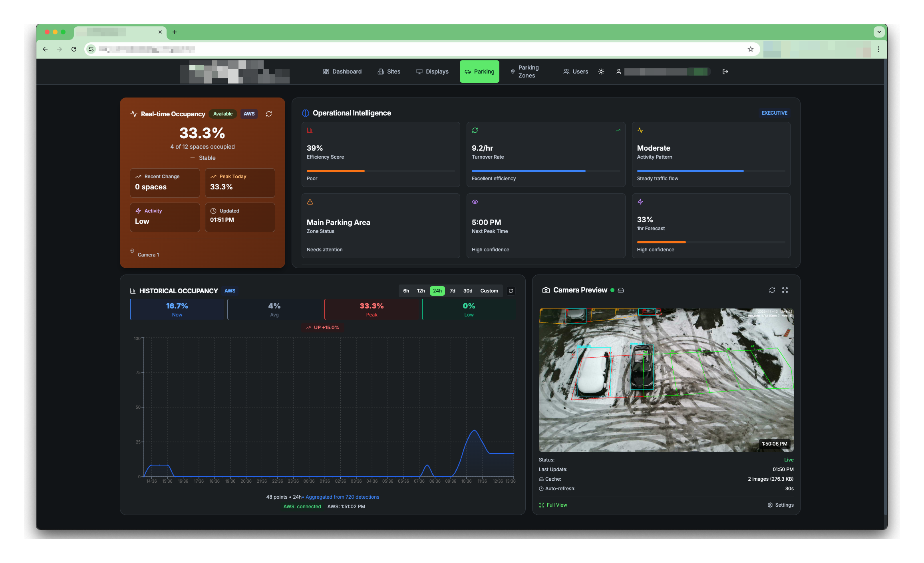Open Camera Preview settings via the gear icon
Screen dimensions: 924x563
(x=771, y=505)
